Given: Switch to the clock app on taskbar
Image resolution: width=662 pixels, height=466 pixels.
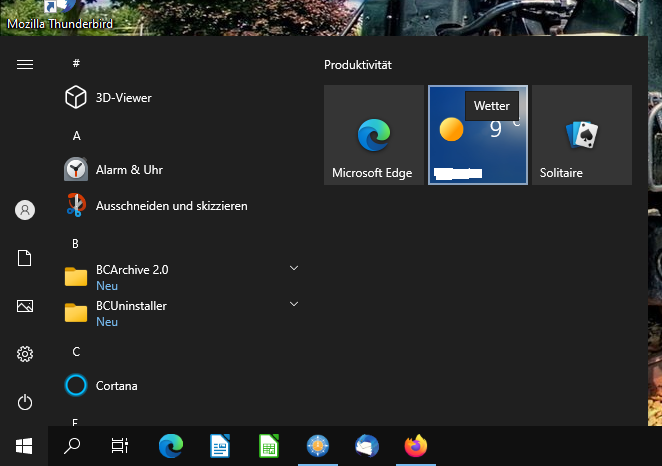Looking at the screenshot, I should point(318,446).
